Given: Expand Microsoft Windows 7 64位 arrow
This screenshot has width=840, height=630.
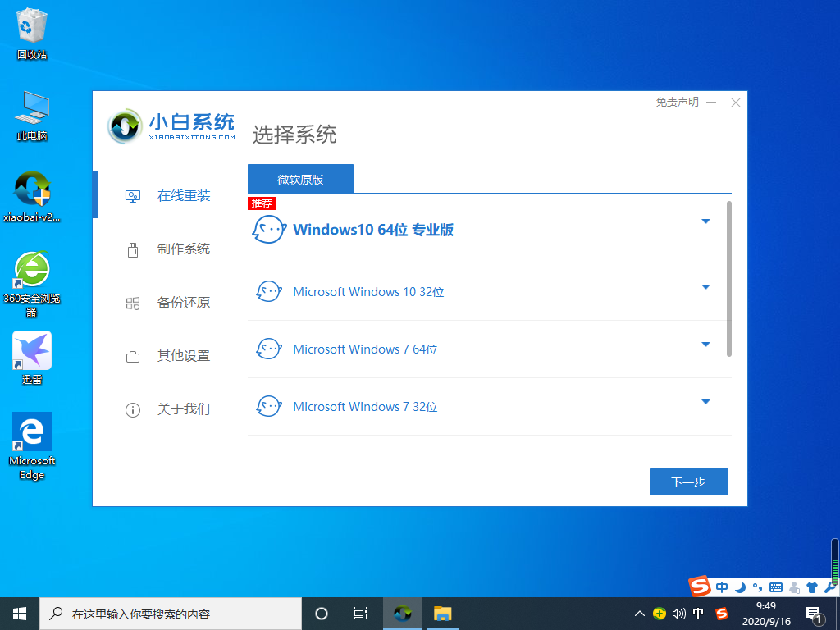Looking at the screenshot, I should [x=705, y=345].
